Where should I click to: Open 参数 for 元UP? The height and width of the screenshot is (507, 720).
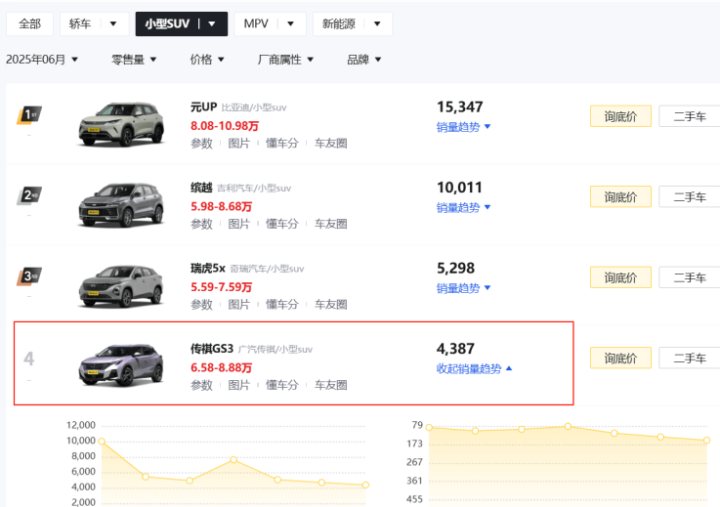coord(202,143)
